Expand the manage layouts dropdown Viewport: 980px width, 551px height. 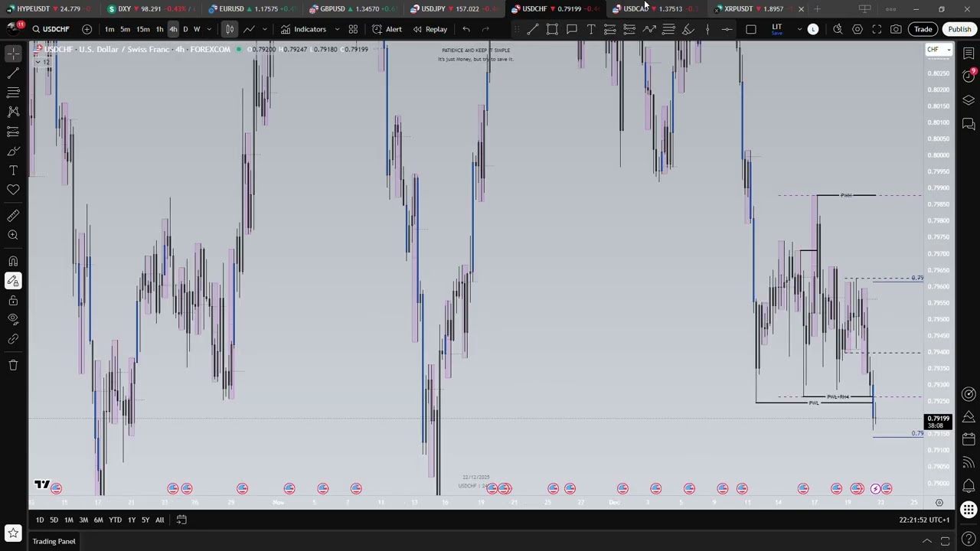pyautogui.click(x=799, y=29)
